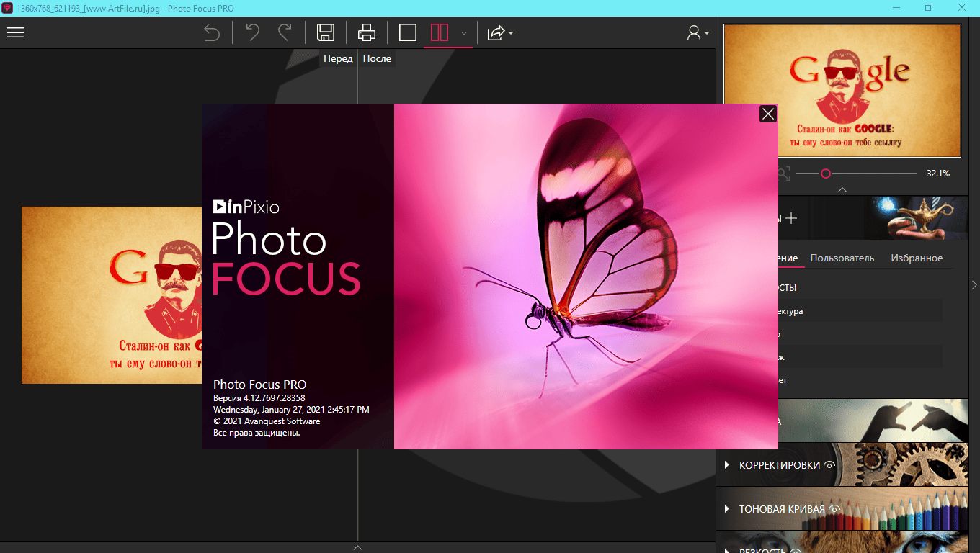Close the Photo Focus about dialog

pyautogui.click(x=768, y=114)
